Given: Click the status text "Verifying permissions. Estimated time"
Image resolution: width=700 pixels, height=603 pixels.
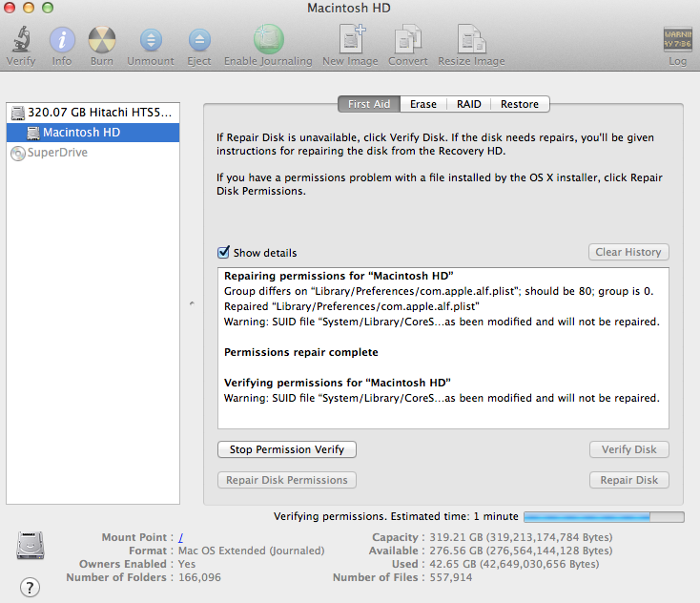Looking at the screenshot, I should 396,517.
